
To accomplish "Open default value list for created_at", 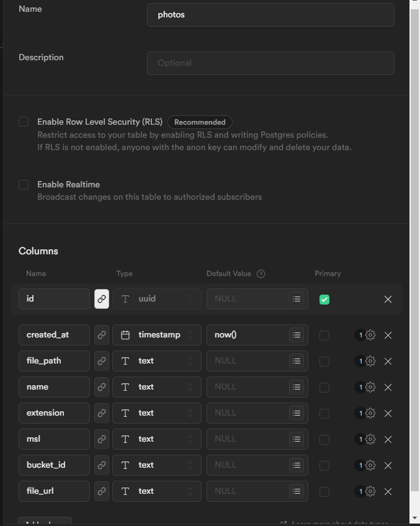I will [297, 335].
